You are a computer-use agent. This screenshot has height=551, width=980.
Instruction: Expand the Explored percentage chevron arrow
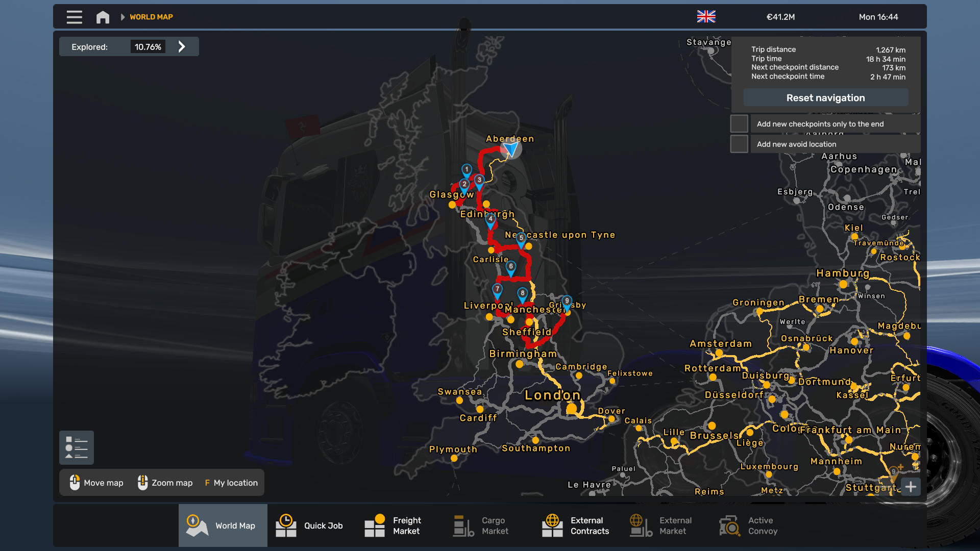coord(182,47)
